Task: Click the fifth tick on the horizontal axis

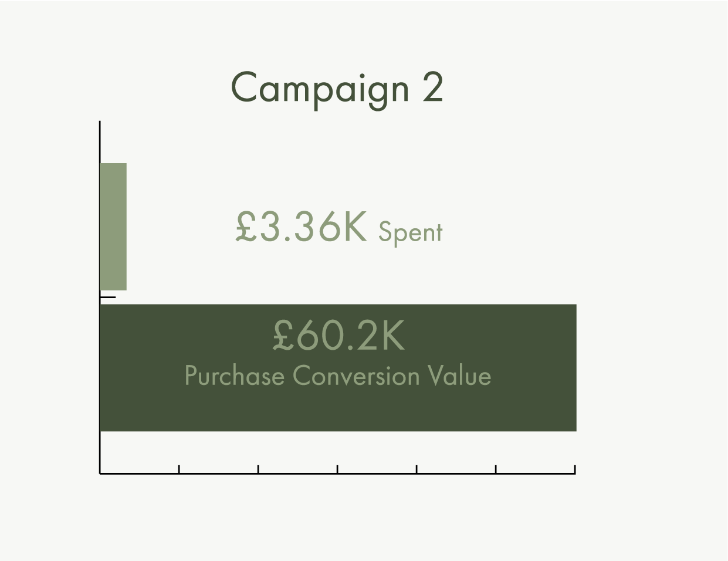Action: tap(417, 468)
